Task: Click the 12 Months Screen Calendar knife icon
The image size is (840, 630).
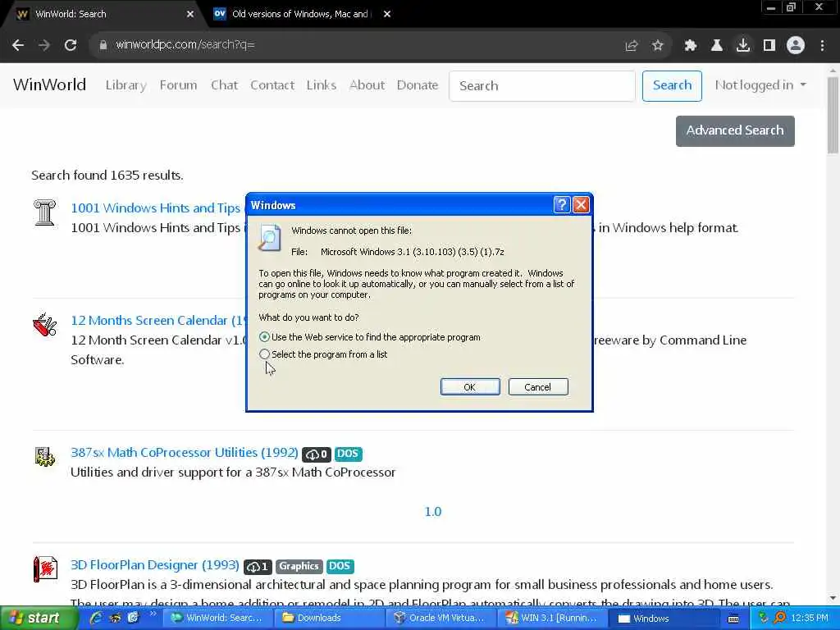Action: (44, 325)
